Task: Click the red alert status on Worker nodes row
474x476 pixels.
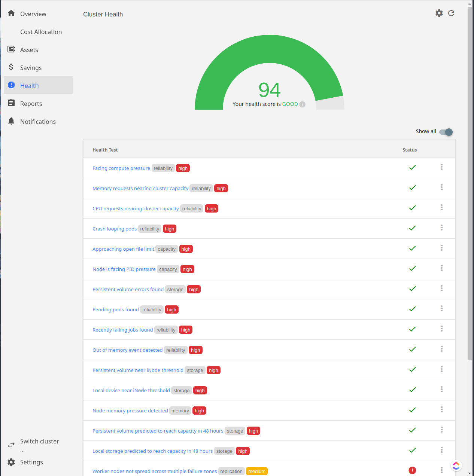Action: click(412, 470)
